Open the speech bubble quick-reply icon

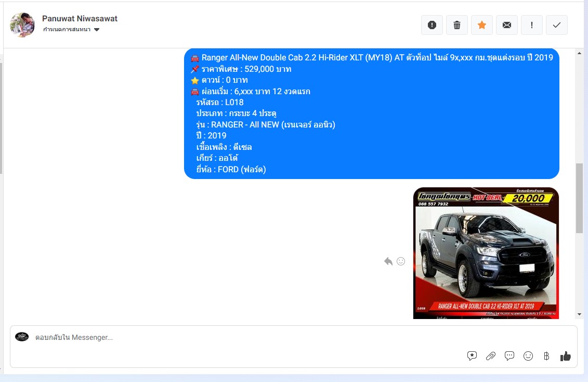(509, 356)
